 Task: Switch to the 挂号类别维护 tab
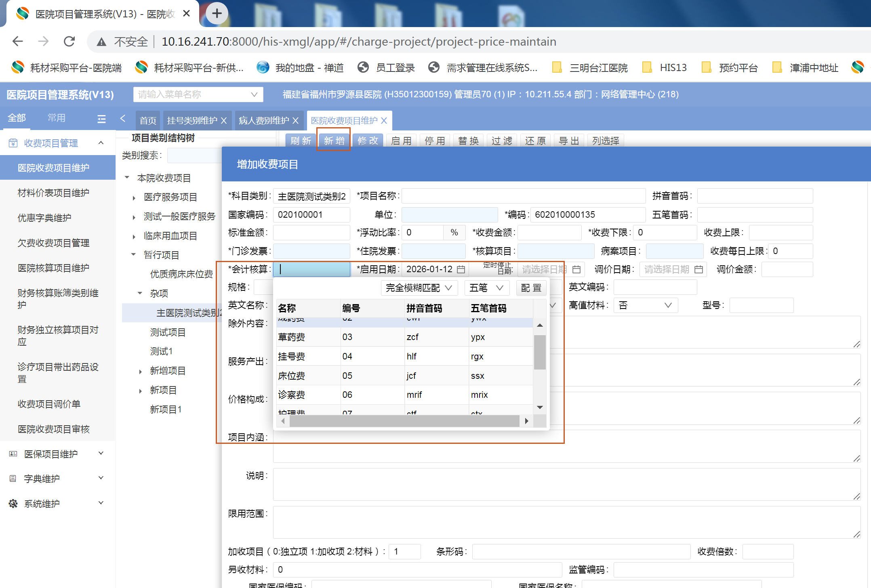click(x=192, y=121)
